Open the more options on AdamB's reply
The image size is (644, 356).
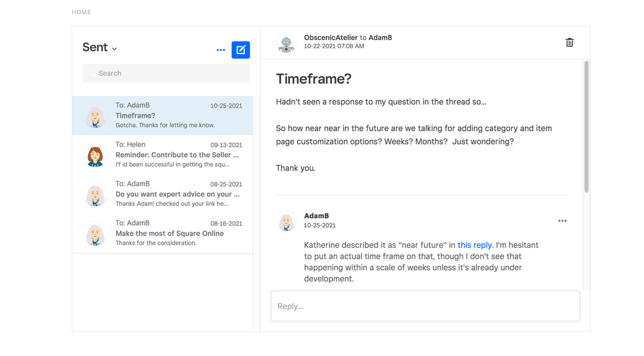point(562,221)
